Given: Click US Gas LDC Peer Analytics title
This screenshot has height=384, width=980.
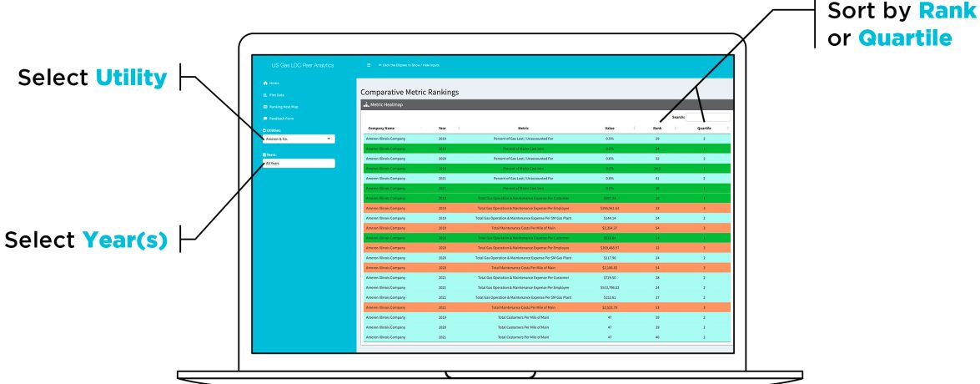Looking at the screenshot, I should (x=302, y=65).
